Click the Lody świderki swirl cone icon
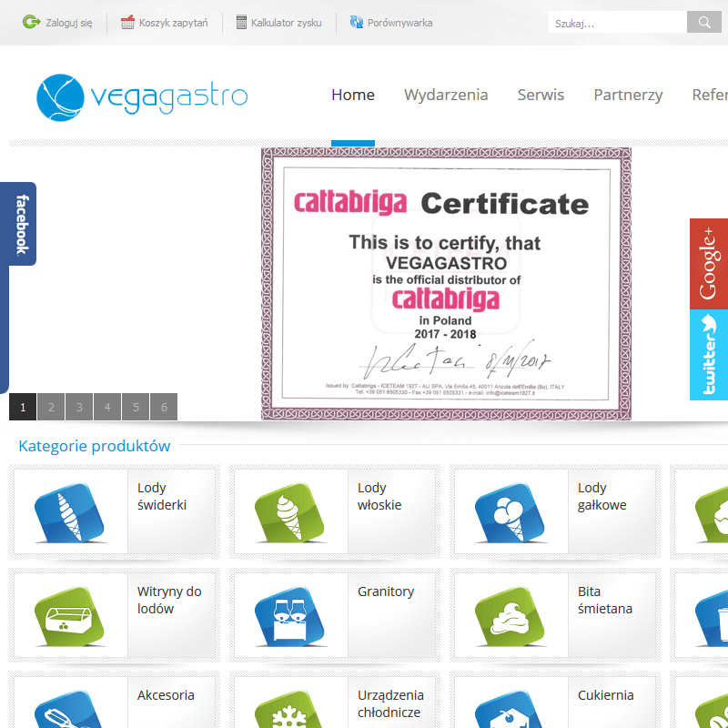728x728 pixels. [70, 512]
